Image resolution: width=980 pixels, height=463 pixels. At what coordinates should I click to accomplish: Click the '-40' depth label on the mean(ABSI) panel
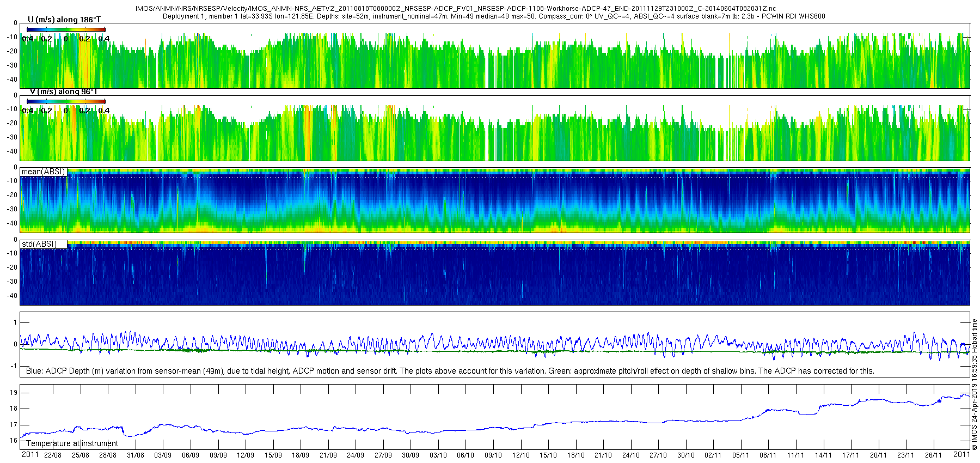click(12, 223)
